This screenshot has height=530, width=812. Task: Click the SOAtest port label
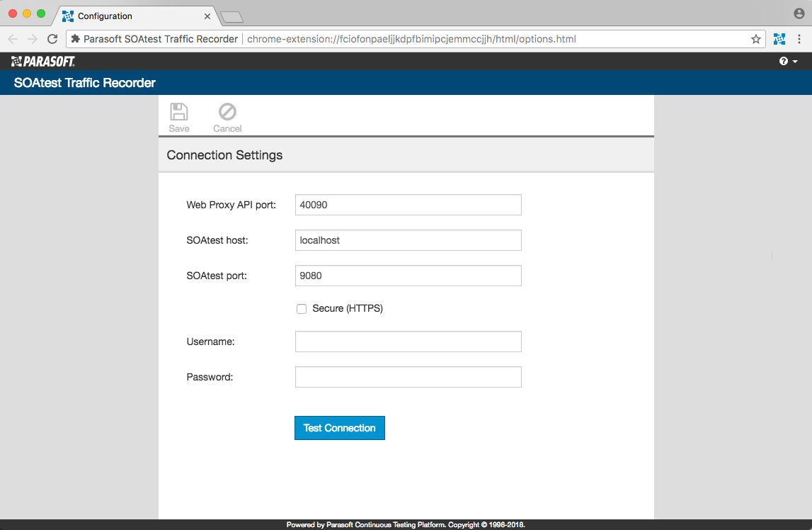coord(217,276)
